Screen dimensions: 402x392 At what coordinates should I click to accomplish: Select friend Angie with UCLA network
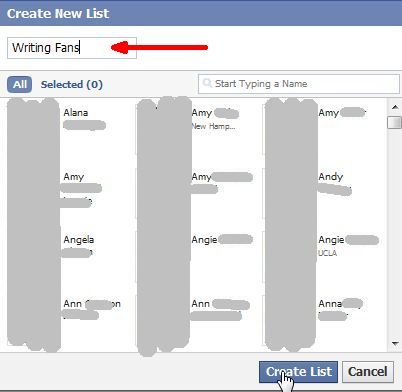(x=331, y=240)
